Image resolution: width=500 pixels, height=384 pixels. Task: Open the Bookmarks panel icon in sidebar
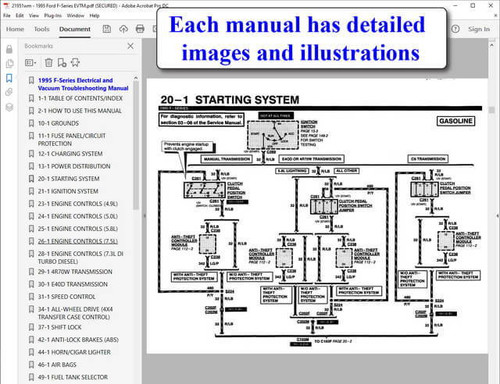pyautogui.click(x=9, y=78)
